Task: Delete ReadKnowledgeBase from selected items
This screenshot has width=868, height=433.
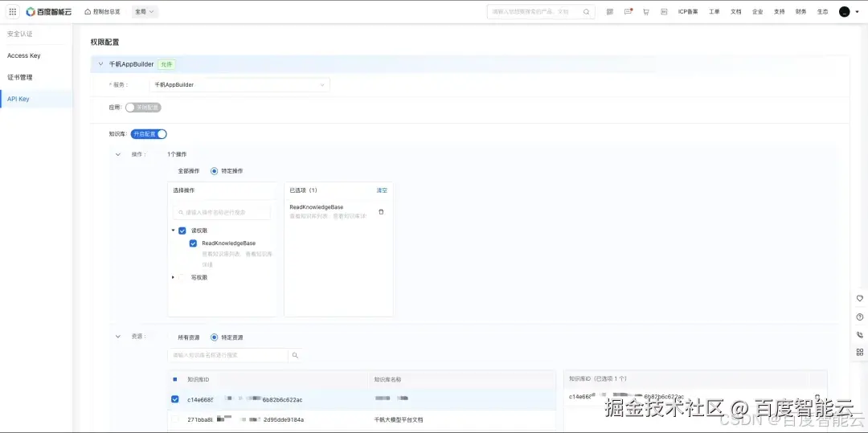Action: click(381, 212)
